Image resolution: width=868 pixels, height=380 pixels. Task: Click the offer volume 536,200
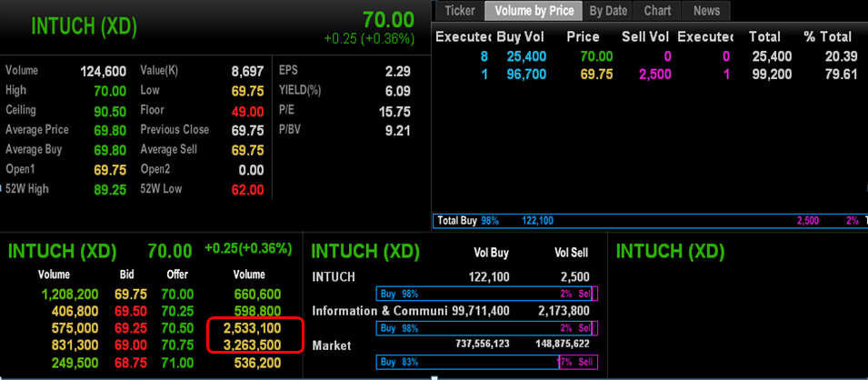258,364
